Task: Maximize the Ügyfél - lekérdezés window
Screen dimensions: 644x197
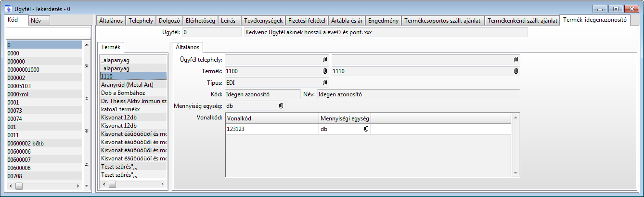Action: tap(615, 8)
